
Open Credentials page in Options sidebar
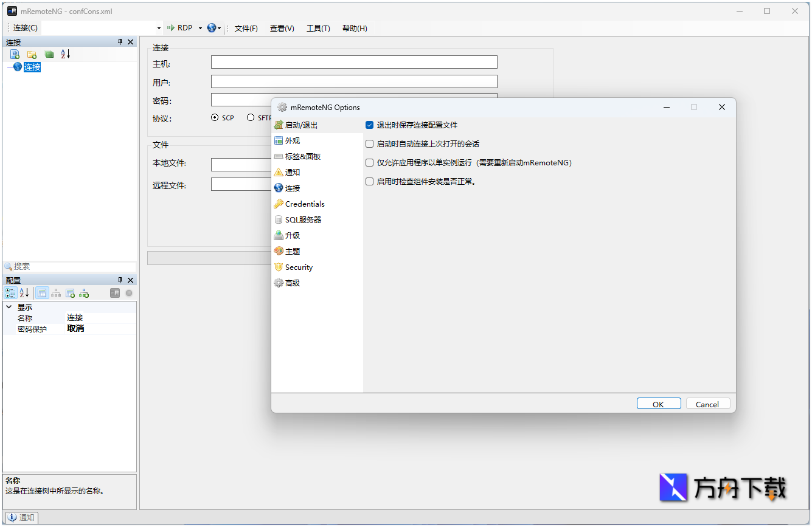pyautogui.click(x=317, y=204)
